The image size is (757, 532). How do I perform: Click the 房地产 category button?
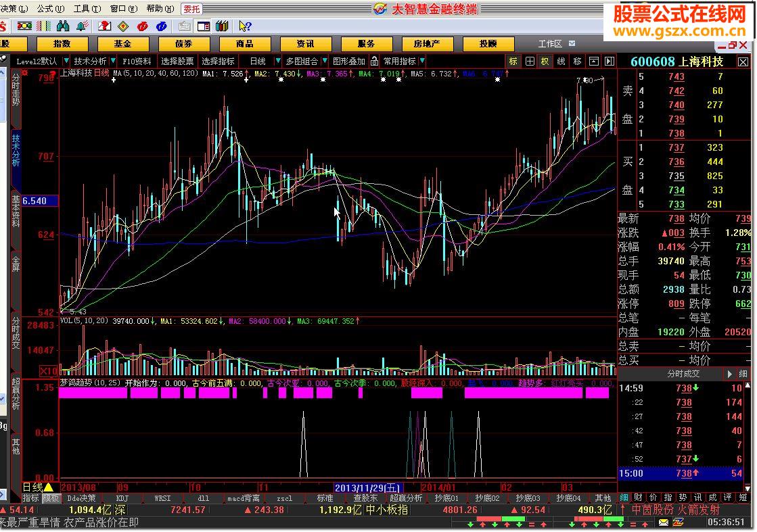click(x=427, y=44)
